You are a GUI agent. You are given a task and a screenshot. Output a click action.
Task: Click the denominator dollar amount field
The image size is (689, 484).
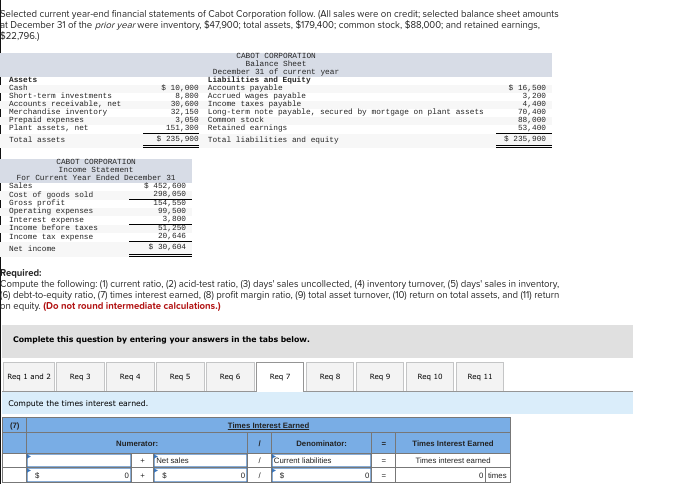click(x=321, y=475)
